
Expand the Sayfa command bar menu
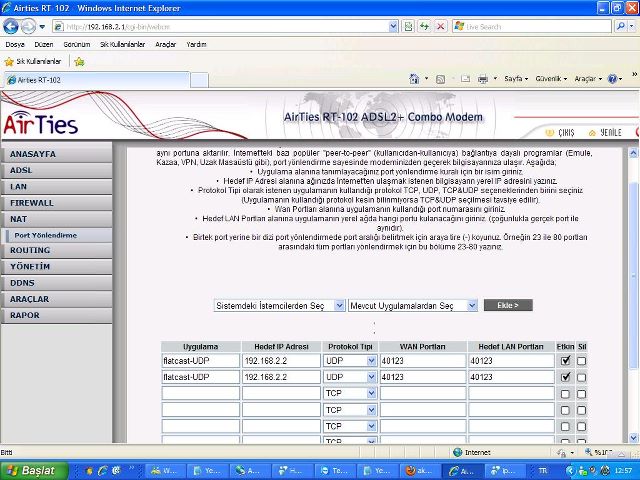(516, 79)
